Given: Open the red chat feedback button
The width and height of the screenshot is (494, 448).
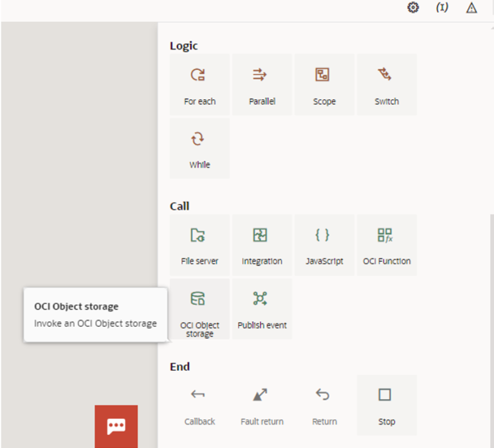Looking at the screenshot, I should [x=116, y=426].
